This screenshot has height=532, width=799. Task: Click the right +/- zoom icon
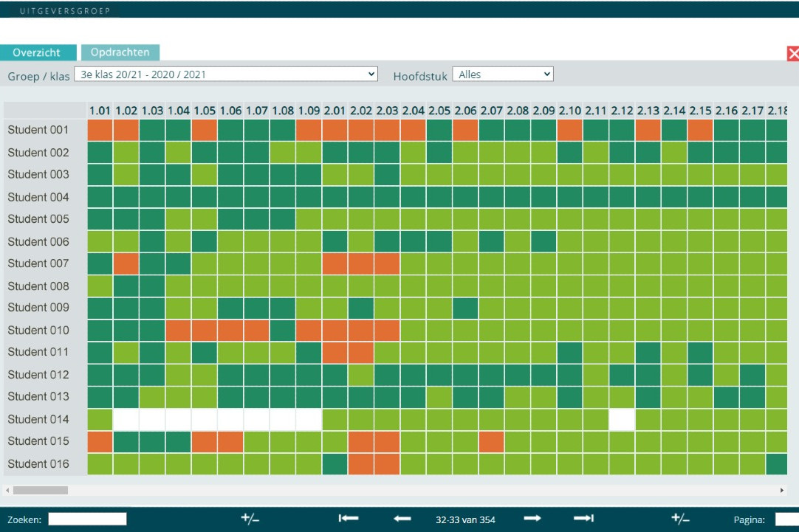(680, 519)
